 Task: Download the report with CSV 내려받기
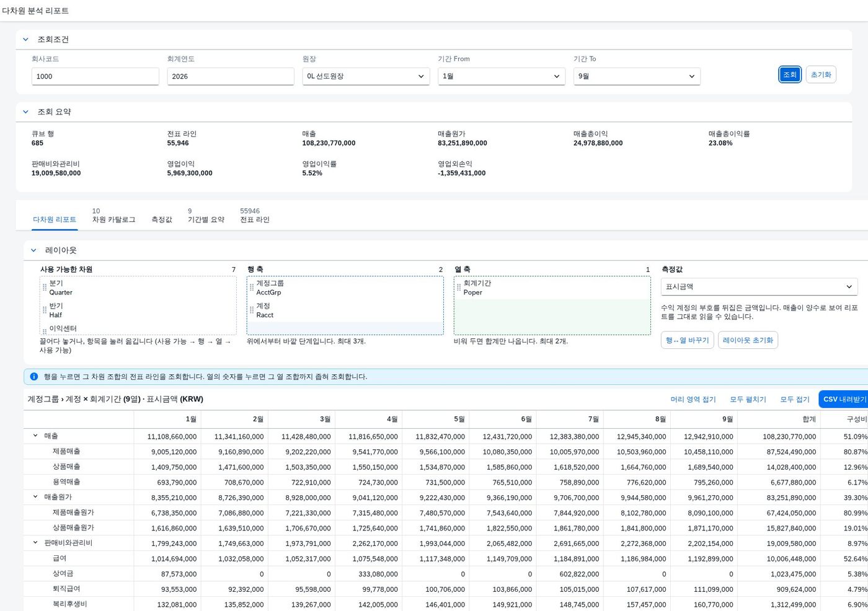click(x=844, y=399)
